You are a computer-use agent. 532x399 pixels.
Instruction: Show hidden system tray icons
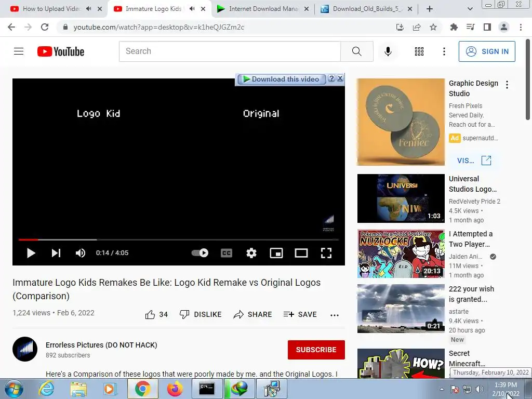click(x=442, y=389)
